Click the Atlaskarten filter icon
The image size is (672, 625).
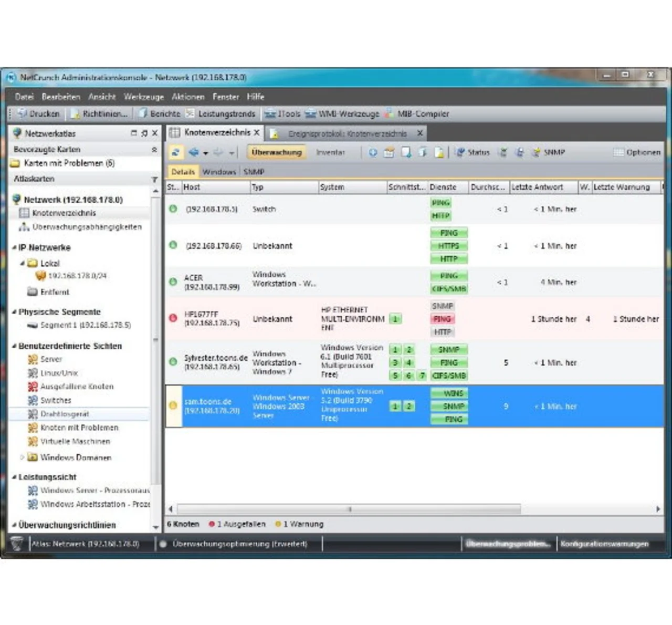tap(154, 179)
